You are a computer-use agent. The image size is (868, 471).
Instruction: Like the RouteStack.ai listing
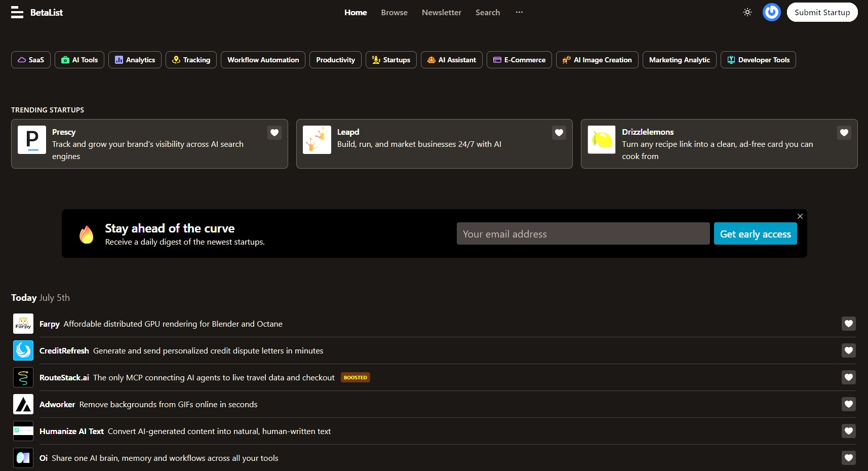click(849, 377)
